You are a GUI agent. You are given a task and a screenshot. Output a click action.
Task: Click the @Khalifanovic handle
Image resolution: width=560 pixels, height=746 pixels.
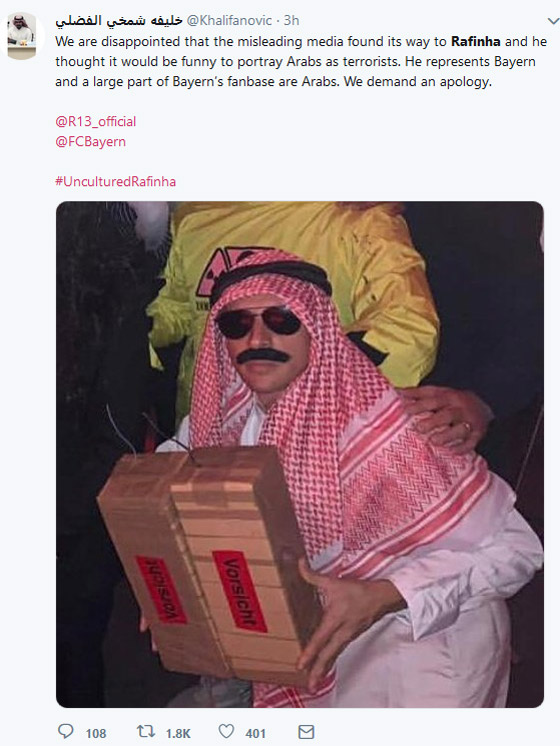pos(229,20)
